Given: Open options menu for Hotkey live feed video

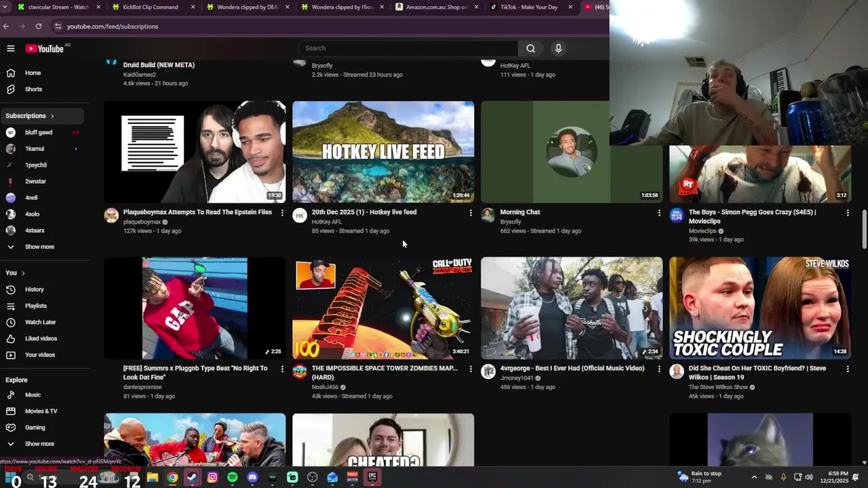Looking at the screenshot, I should tap(471, 213).
